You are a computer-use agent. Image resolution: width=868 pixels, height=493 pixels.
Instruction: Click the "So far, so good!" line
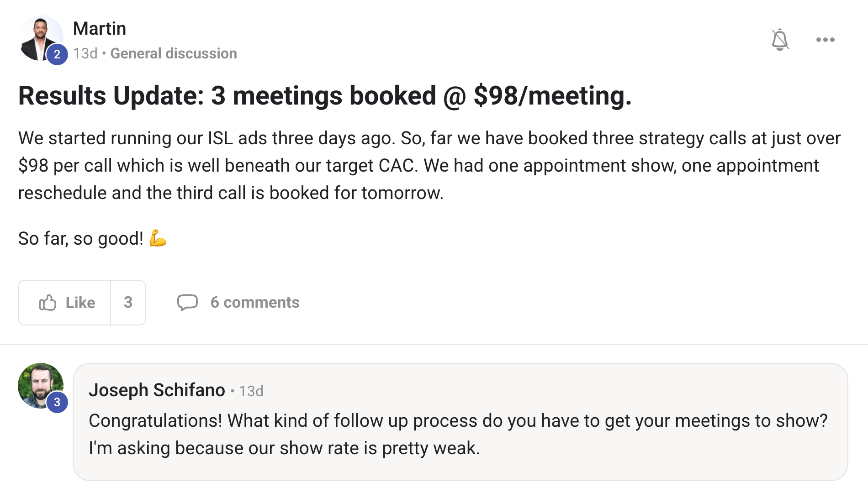click(x=80, y=238)
